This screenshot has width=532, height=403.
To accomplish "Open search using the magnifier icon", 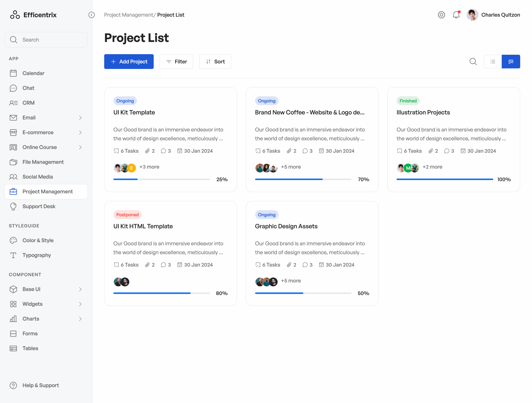I will (473, 62).
